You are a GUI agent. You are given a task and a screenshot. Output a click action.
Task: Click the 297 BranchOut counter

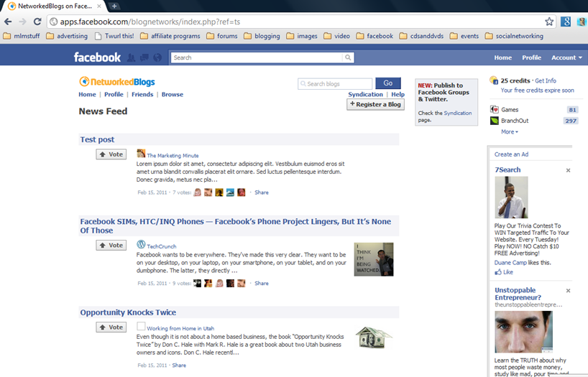[571, 121]
